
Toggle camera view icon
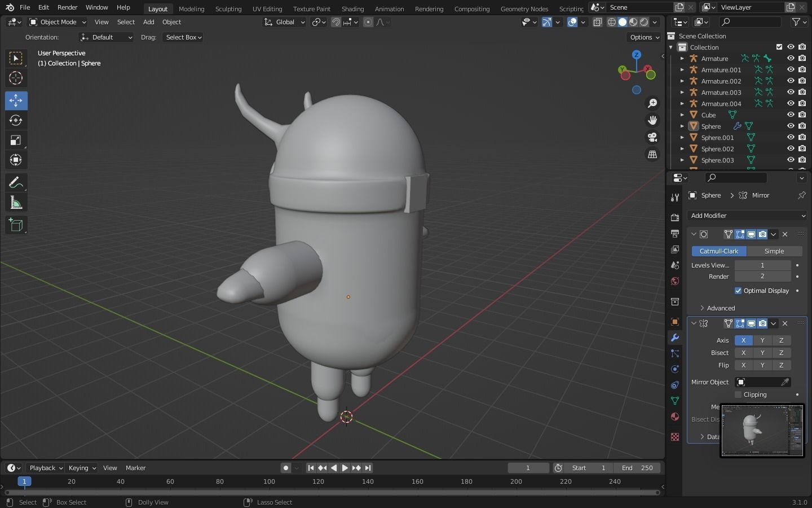(652, 137)
